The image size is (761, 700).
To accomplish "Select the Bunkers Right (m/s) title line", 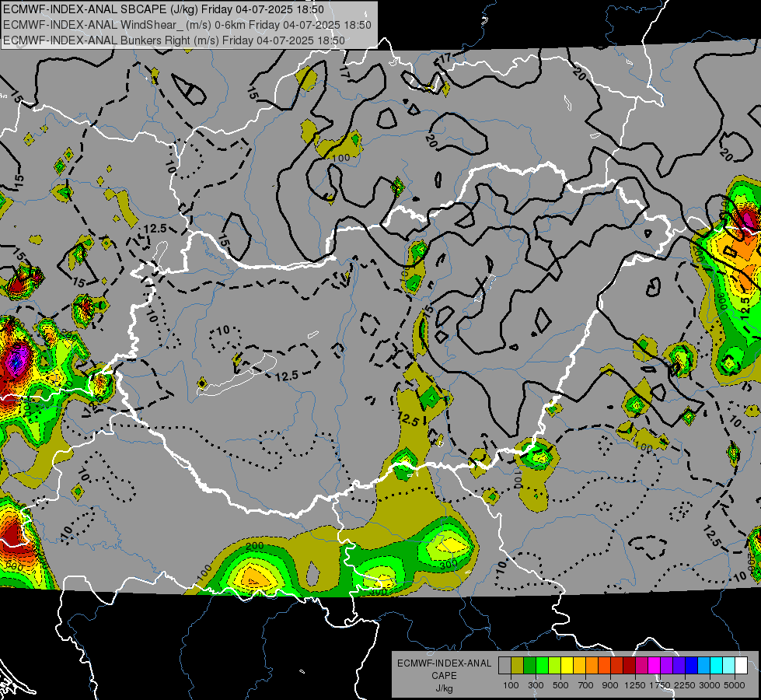I will [174, 40].
